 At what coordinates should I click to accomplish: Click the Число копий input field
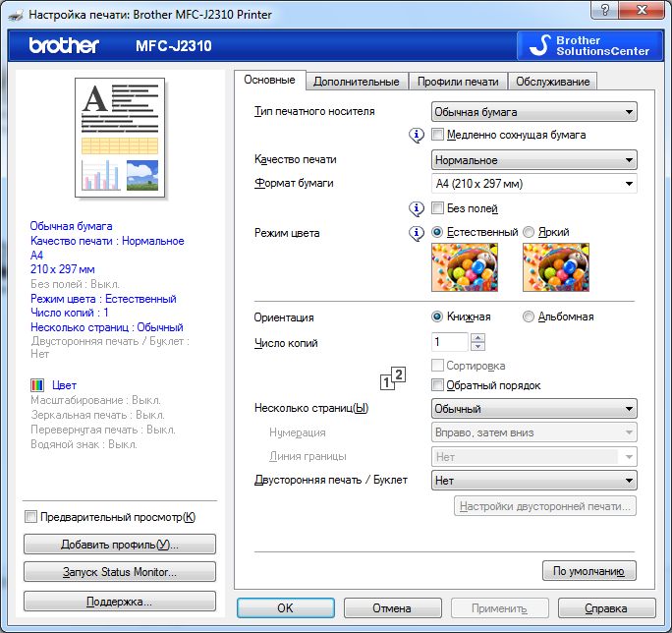point(450,342)
